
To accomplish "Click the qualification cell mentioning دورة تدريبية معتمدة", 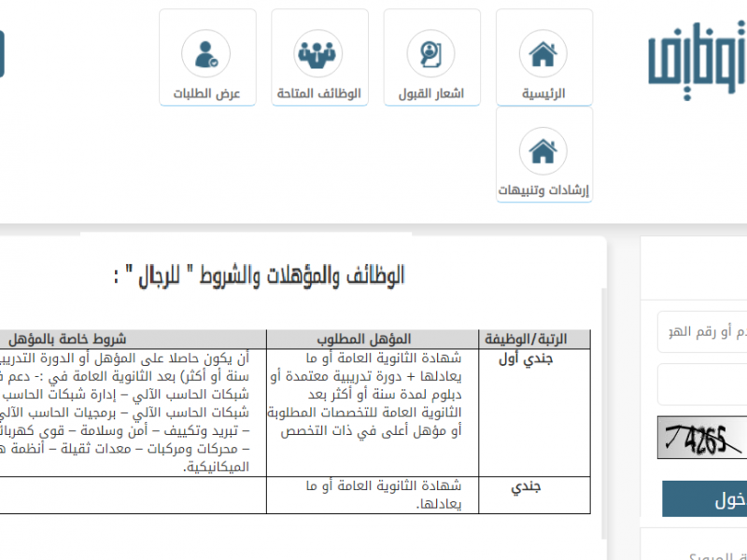I will tap(373, 413).
